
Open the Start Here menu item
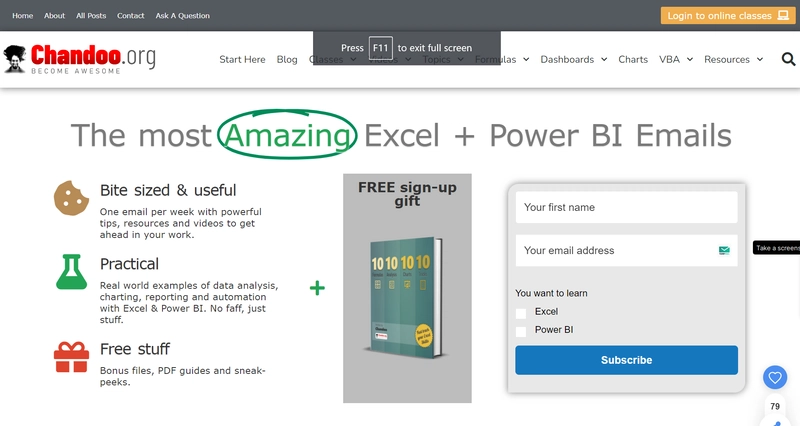click(242, 59)
